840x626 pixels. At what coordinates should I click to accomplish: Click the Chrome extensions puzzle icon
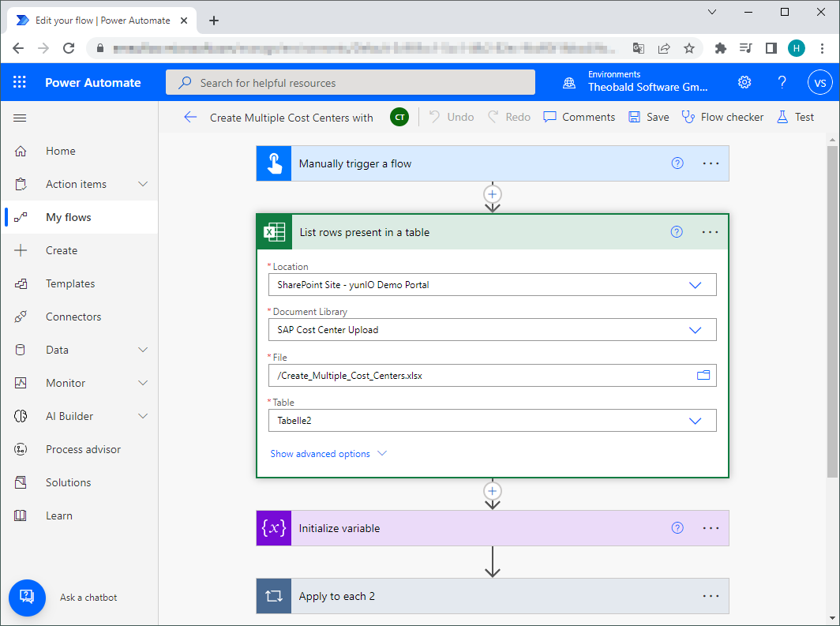720,48
